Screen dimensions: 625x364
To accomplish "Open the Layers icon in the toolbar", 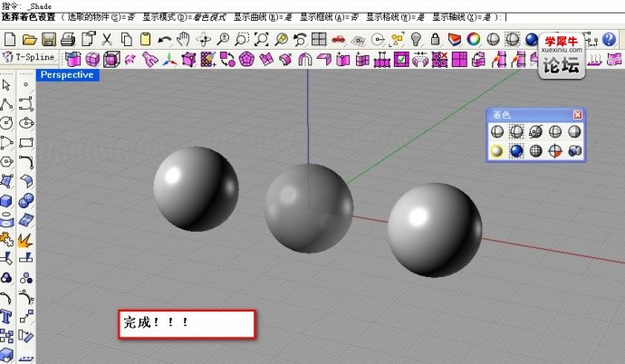I will click(455, 40).
